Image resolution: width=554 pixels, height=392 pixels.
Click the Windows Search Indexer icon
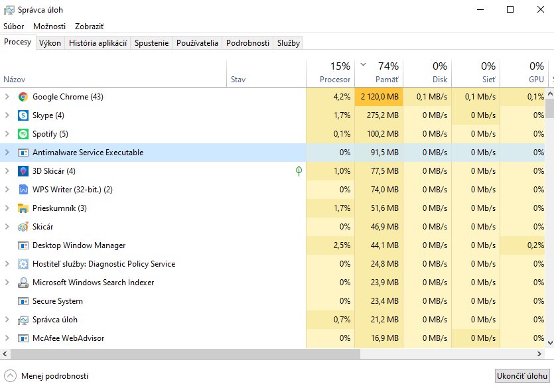tap(23, 283)
